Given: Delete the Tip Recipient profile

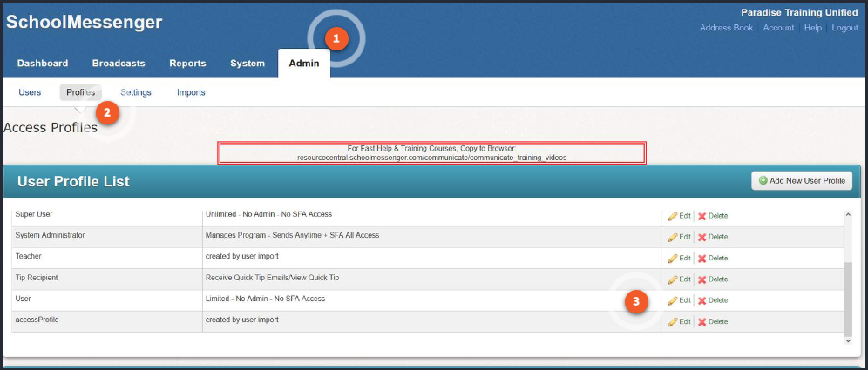Looking at the screenshot, I should click(x=712, y=279).
